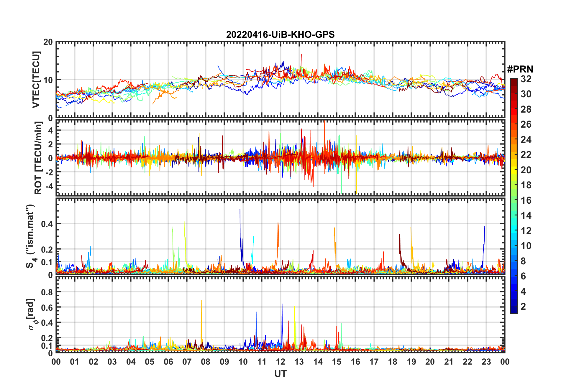
Task: Click the S4 axis label
Action: (x=30, y=236)
